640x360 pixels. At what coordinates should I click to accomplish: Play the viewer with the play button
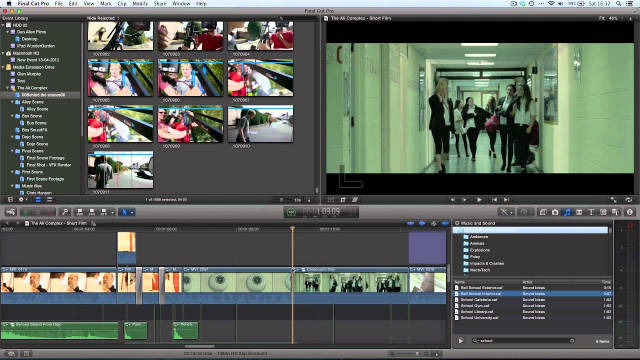tap(479, 200)
